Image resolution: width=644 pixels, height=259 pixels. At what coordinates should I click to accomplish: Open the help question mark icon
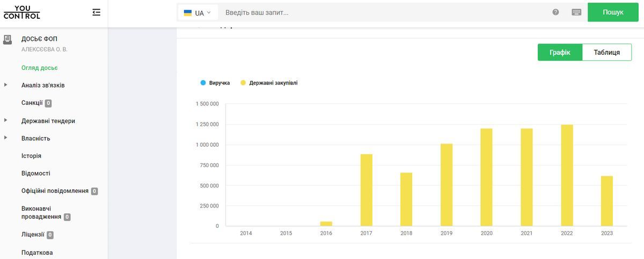555,12
